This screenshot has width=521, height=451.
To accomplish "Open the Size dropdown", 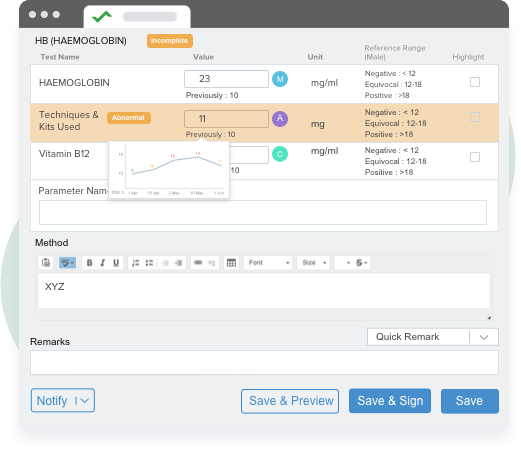I will (314, 263).
